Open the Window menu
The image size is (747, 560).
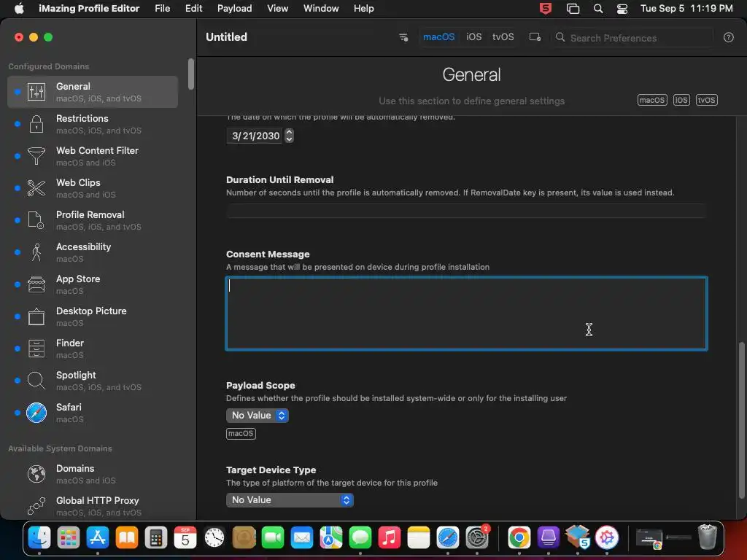[321, 9]
